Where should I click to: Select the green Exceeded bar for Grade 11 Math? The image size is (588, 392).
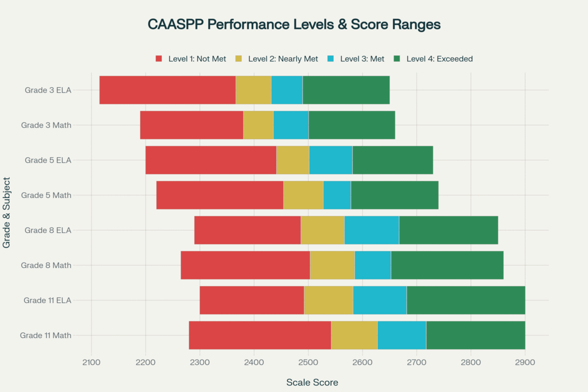(x=476, y=336)
